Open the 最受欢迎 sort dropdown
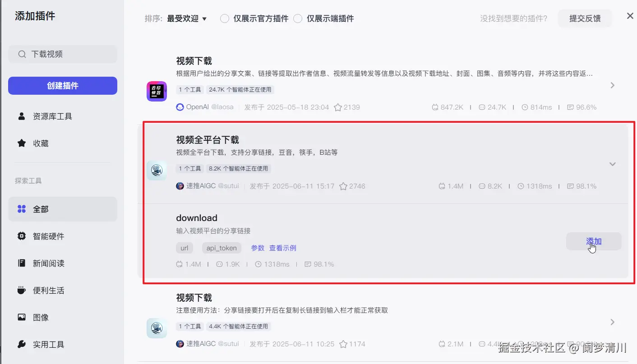Screen dimensions: 637x364 pos(187,18)
